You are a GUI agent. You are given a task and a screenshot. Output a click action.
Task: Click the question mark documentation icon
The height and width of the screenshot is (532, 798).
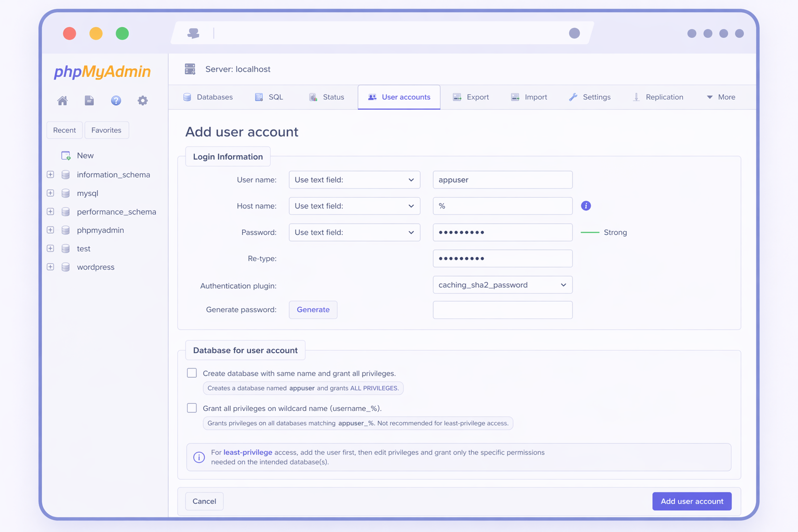[116, 100]
